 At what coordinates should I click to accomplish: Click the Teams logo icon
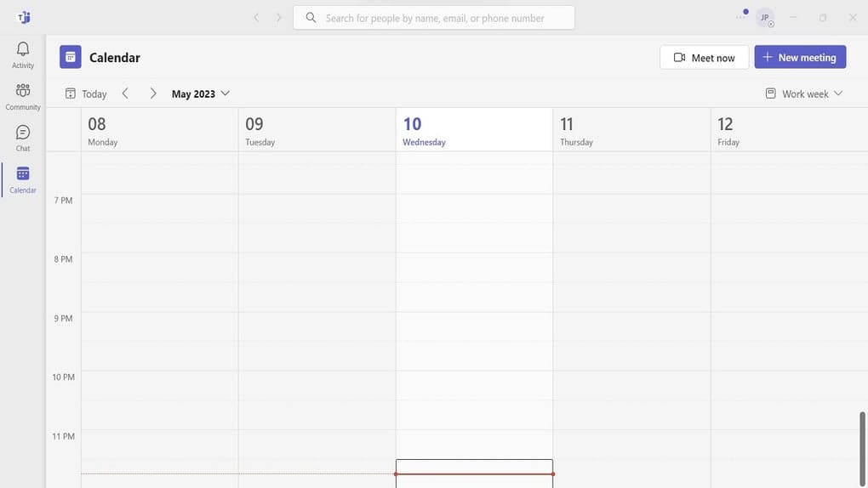pyautogui.click(x=24, y=18)
